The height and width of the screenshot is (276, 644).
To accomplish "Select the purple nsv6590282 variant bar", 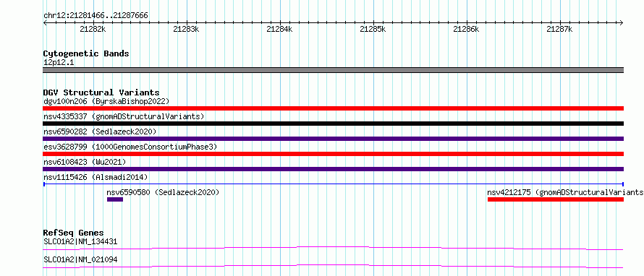I will [334, 139].
